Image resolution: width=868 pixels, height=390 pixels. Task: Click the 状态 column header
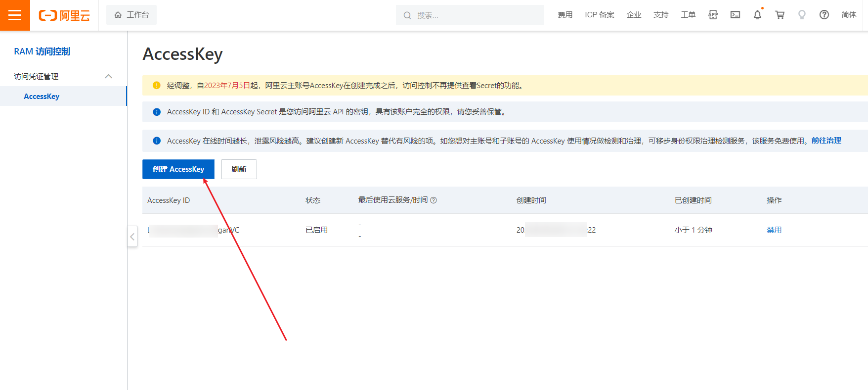(x=313, y=200)
